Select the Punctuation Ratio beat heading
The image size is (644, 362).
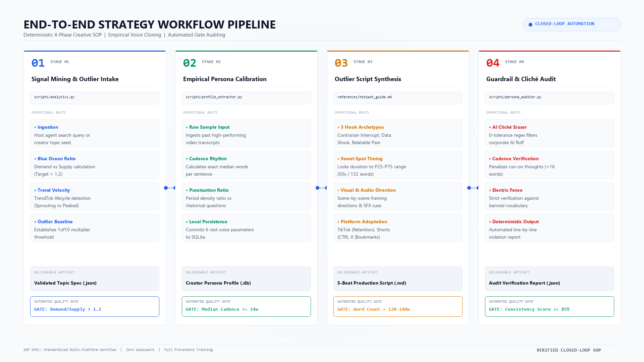[x=207, y=190]
